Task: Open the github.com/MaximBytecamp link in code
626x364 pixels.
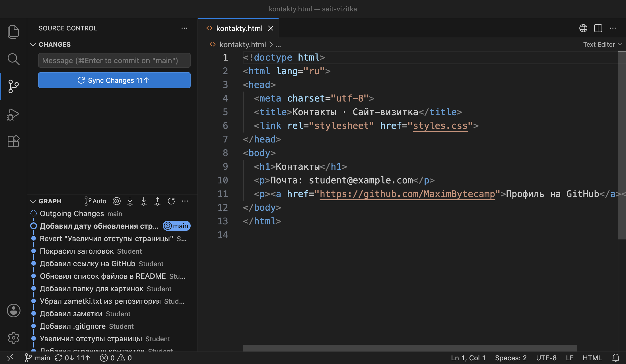Action: click(x=407, y=194)
